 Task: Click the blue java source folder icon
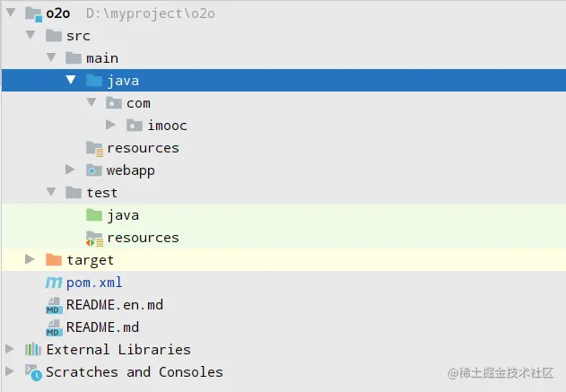[x=94, y=81]
